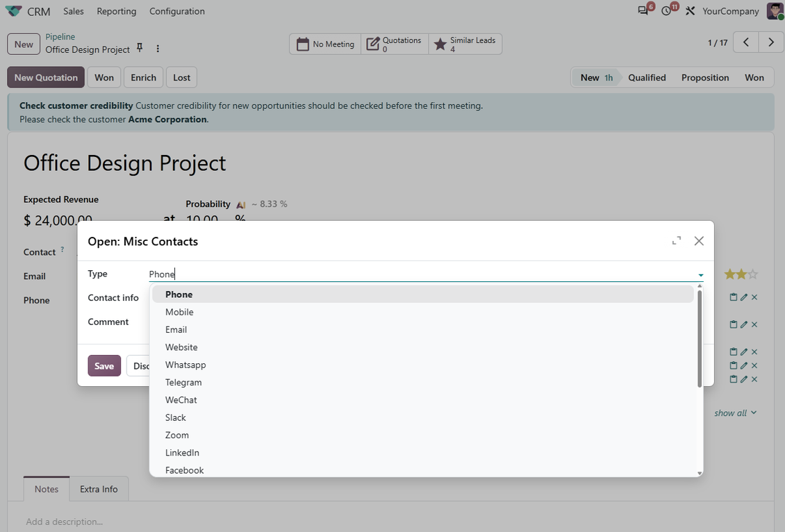The height and width of the screenshot is (532, 785).
Task: Move to the Qualified stage
Action: coord(647,78)
